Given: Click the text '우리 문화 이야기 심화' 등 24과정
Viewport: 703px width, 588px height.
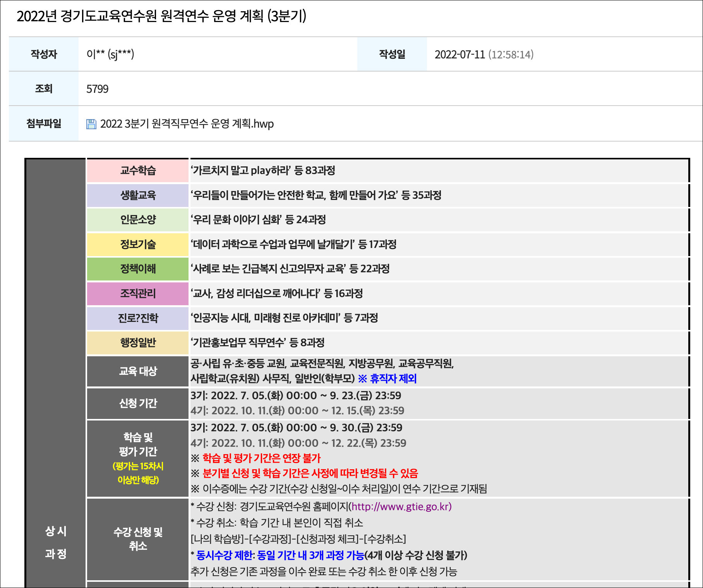Looking at the screenshot, I should 258,220.
